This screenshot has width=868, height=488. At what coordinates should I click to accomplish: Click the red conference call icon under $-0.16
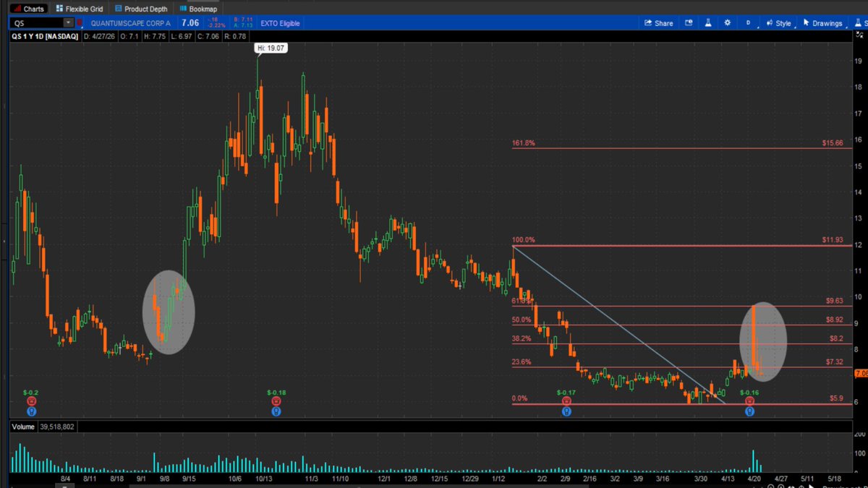pos(749,401)
